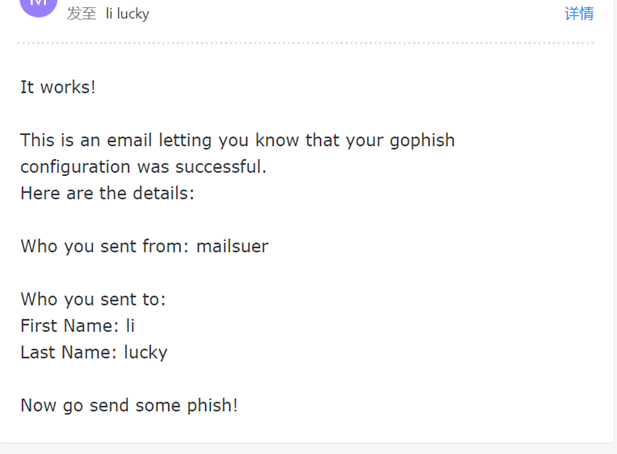Click the 'Who you sent from:' label
The height and width of the screenshot is (454, 617).
click(x=105, y=247)
